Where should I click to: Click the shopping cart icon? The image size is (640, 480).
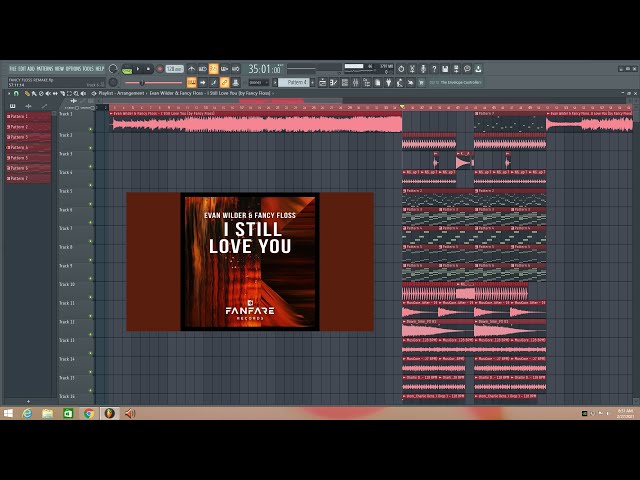pos(421,82)
